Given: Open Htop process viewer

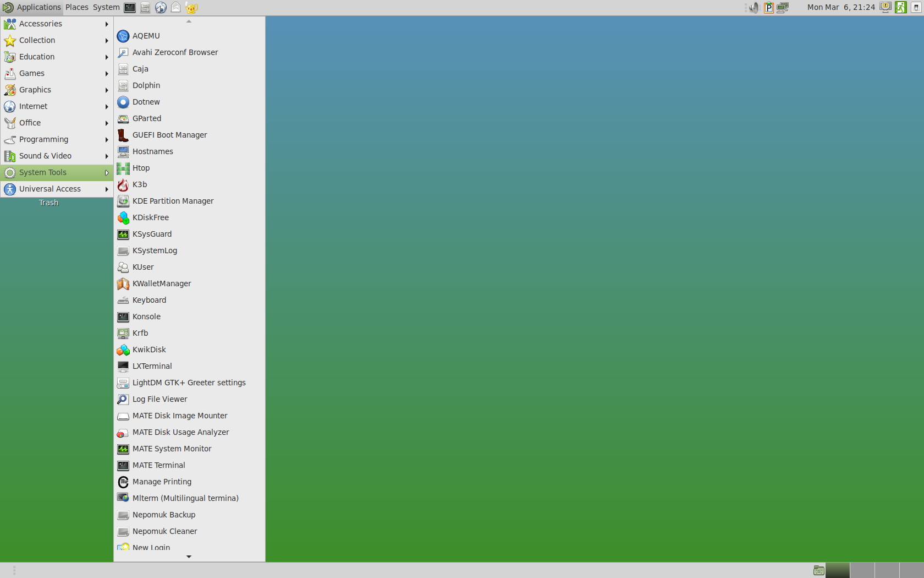Looking at the screenshot, I should click(x=189, y=168).
